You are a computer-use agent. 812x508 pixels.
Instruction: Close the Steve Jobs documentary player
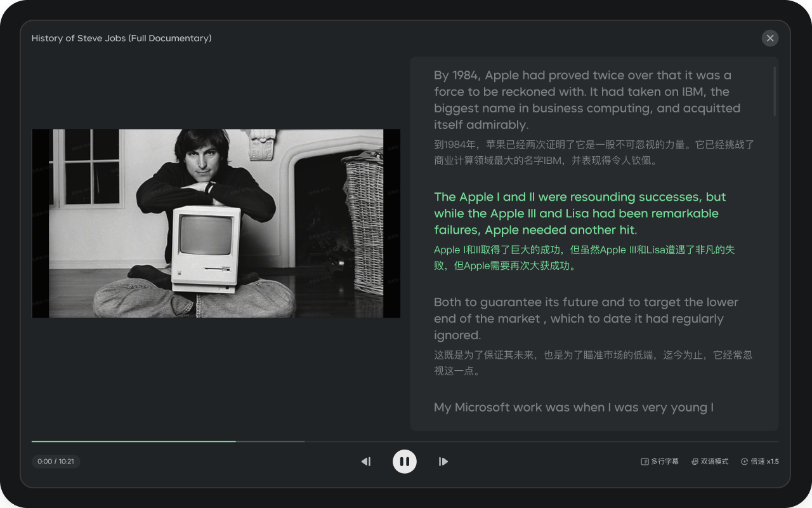tap(770, 38)
